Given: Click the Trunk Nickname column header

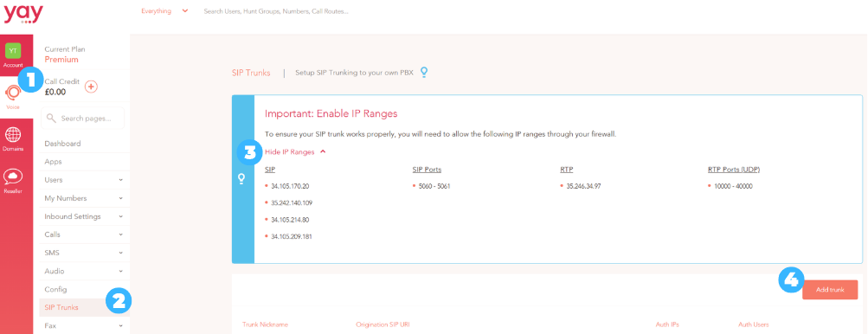Looking at the screenshot, I should [x=265, y=324].
